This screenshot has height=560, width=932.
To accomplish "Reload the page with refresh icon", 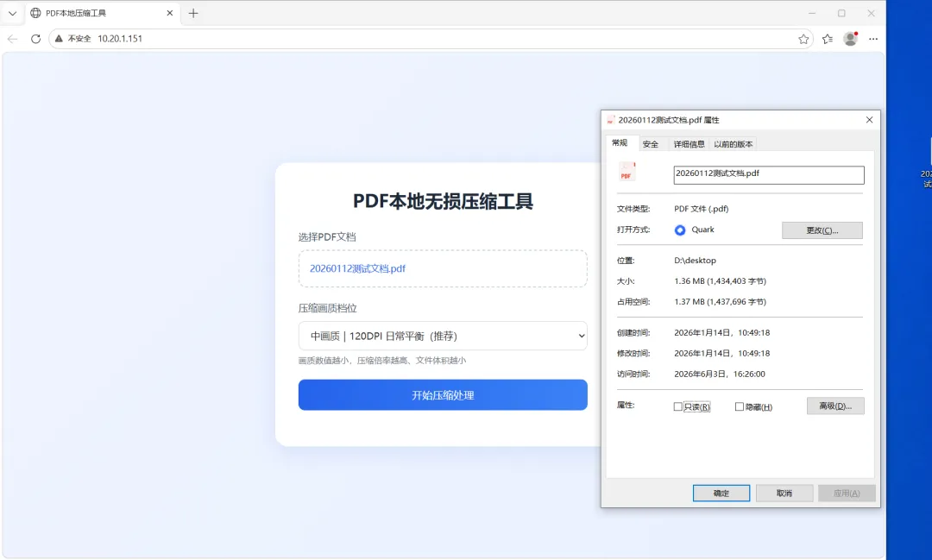I will tap(35, 39).
